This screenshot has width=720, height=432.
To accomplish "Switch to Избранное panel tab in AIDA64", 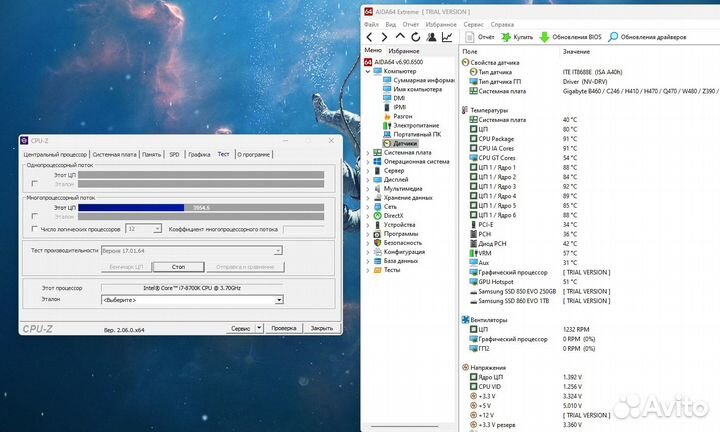I will pyautogui.click(x=404, y=51).
